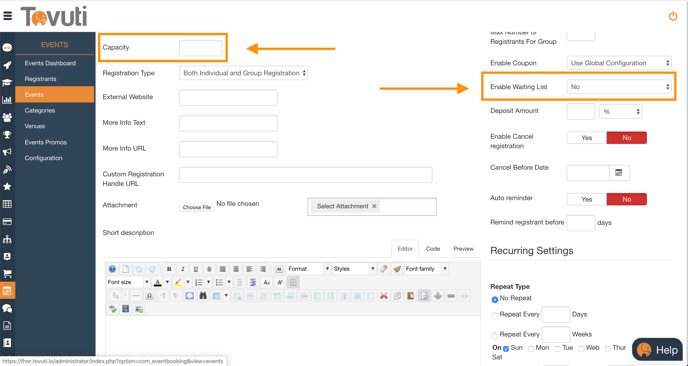
Task: Open the Enable Waiting List dropdown
Action: click(619, 87)
